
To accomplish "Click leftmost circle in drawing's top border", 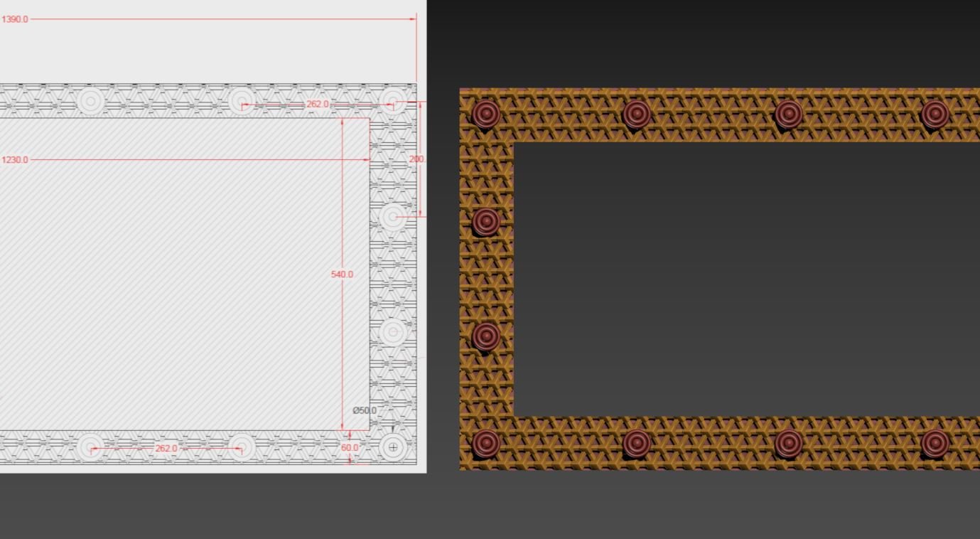I will pos(90,102).
